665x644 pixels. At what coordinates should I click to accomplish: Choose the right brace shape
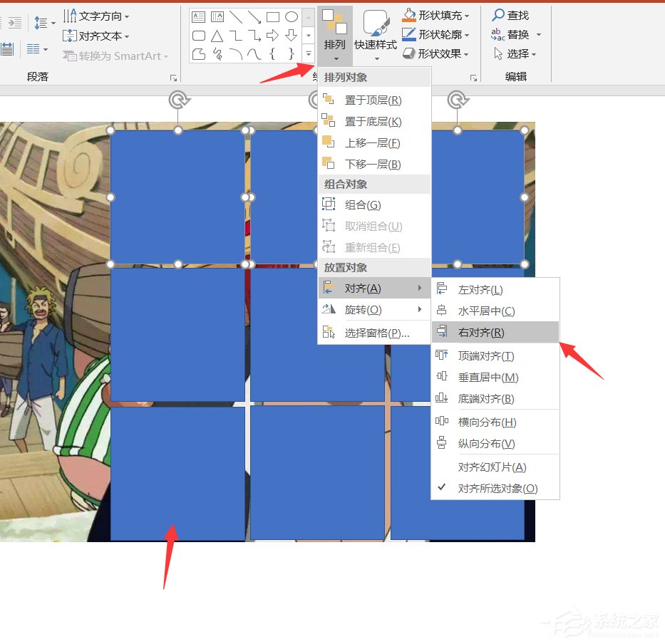tap(292, 54)
